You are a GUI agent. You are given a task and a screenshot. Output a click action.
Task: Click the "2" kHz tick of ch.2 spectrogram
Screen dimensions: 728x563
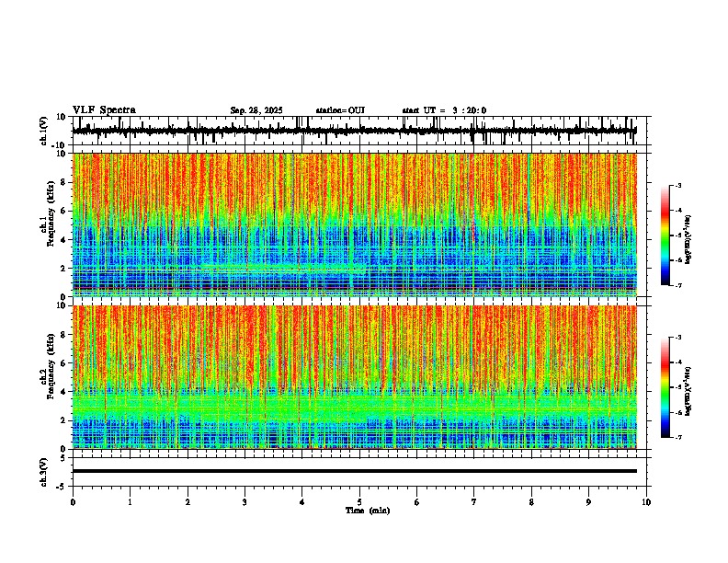click(x=64, y=420)
